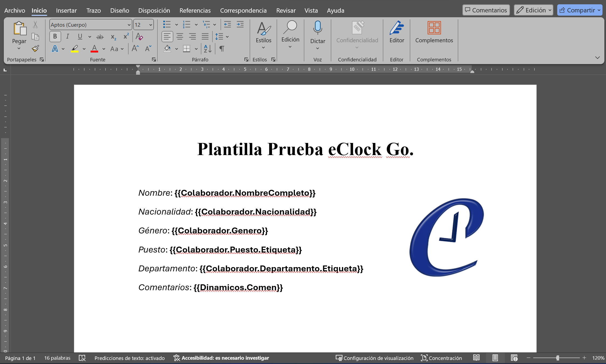Click zoom in plus button
This screenshot has height=364, width=606.
pos(584,358)
